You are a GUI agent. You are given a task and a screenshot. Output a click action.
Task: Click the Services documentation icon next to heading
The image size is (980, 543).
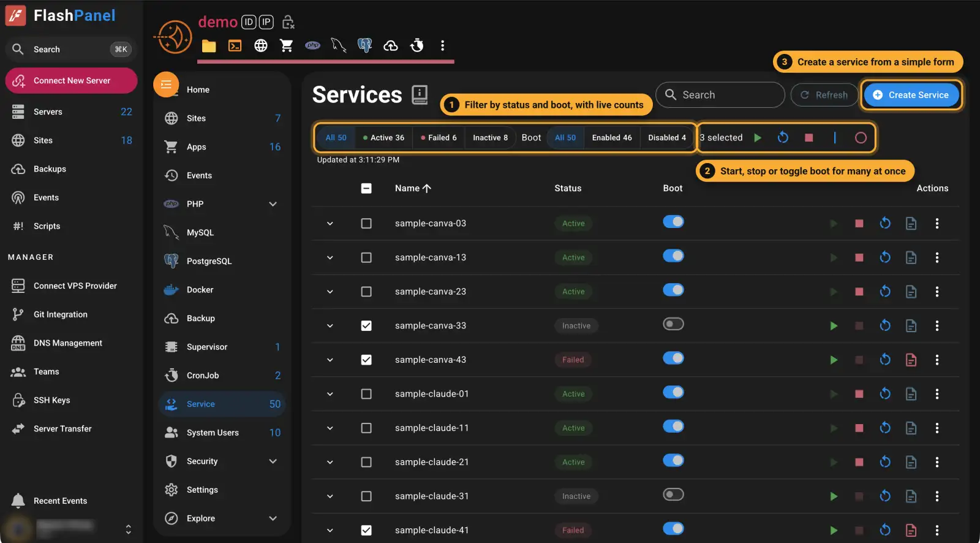420,94
